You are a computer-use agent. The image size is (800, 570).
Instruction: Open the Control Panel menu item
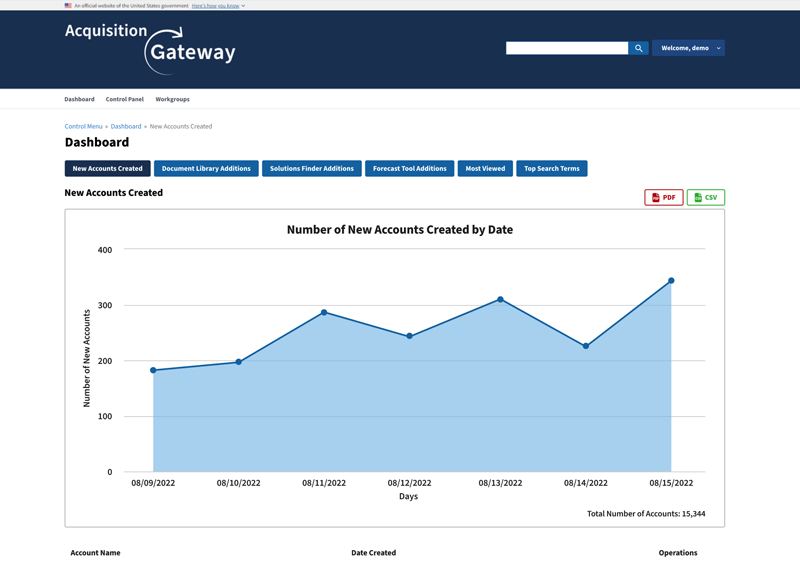125,99
